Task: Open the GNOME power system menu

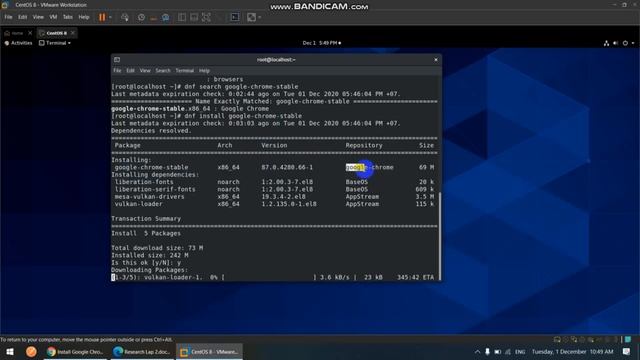Action: pyautogui.click(x=625, y=43)
